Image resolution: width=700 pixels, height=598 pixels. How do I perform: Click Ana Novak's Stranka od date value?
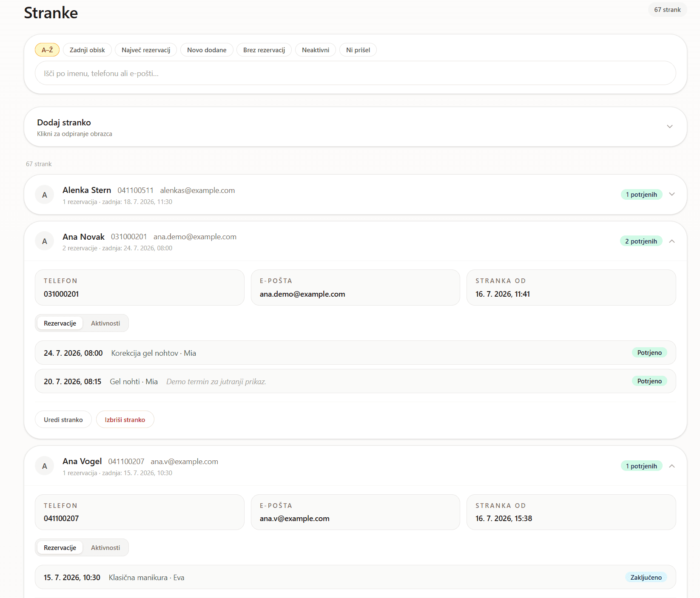503,294
